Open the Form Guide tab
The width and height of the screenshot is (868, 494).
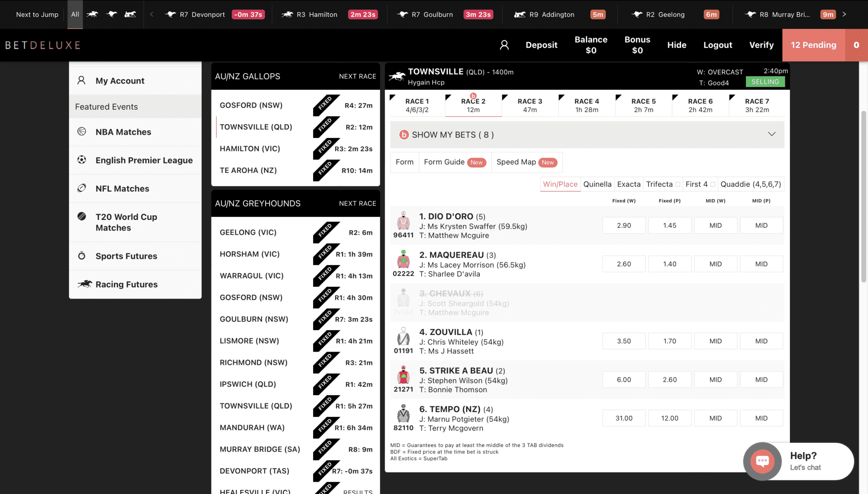[455, 162]
